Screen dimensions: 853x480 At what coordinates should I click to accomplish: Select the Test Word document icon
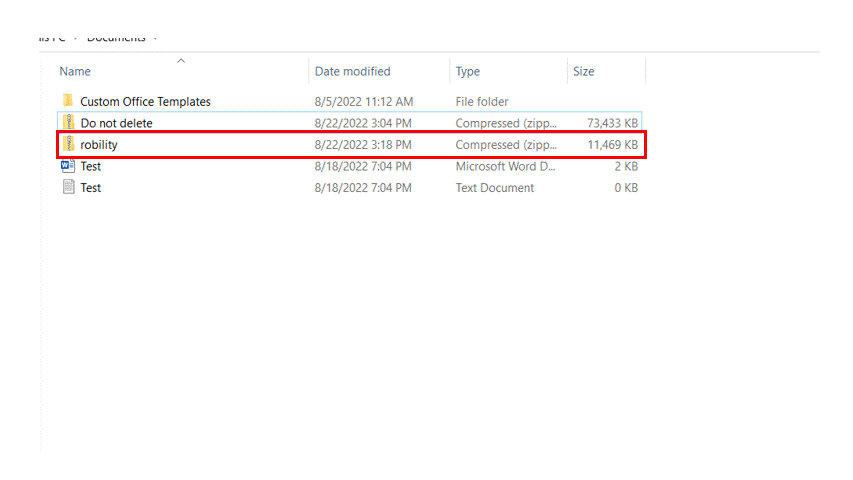coord(68,166)
